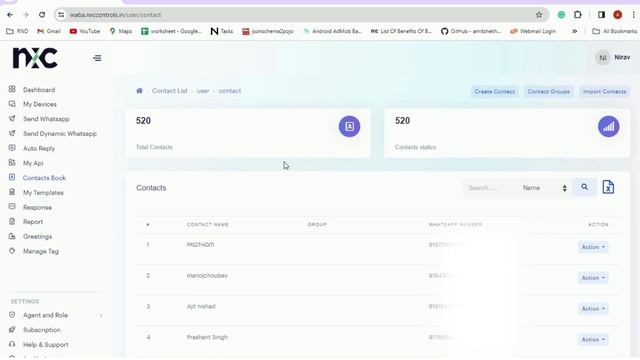
Task: Open Subscription settings page
Action: click(x=42, y=329)
